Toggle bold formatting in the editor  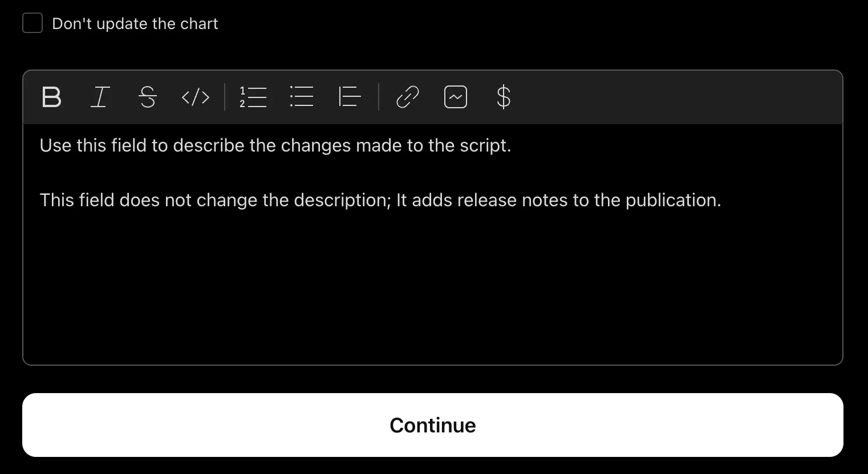tap(51, 97)
